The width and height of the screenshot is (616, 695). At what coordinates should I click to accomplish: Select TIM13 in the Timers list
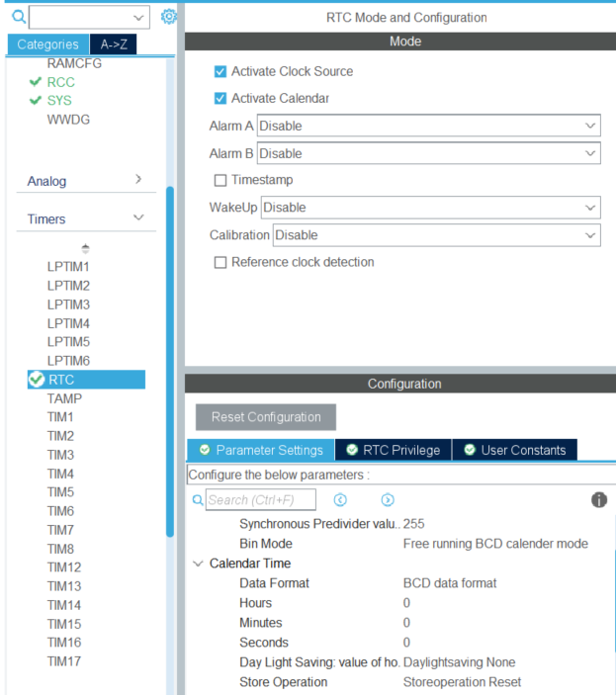point(64,586)
